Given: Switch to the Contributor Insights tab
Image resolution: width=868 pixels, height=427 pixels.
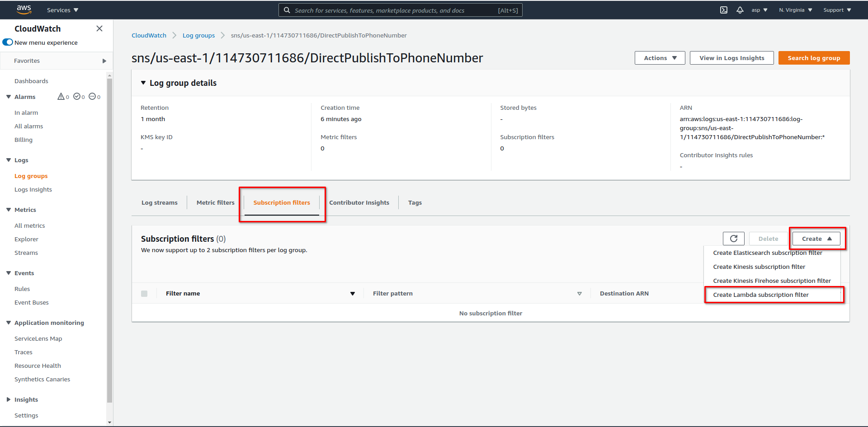Looking at the screenshot, I should click(x=359, y=202).
